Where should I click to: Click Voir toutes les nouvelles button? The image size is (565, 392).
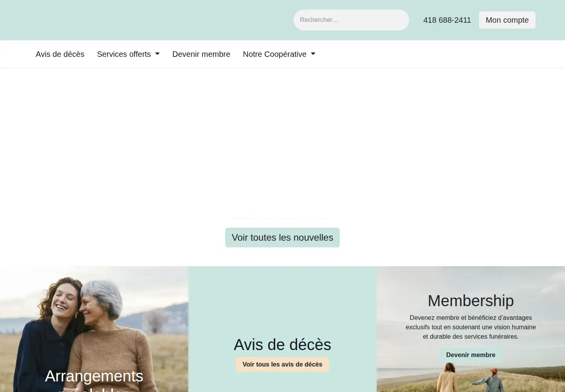(x=282, y=238)
